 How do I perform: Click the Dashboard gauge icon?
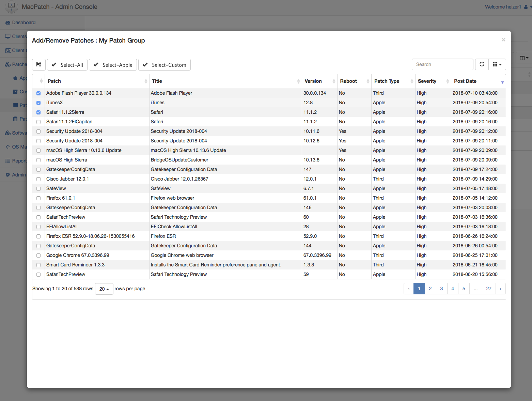[8, 22]
